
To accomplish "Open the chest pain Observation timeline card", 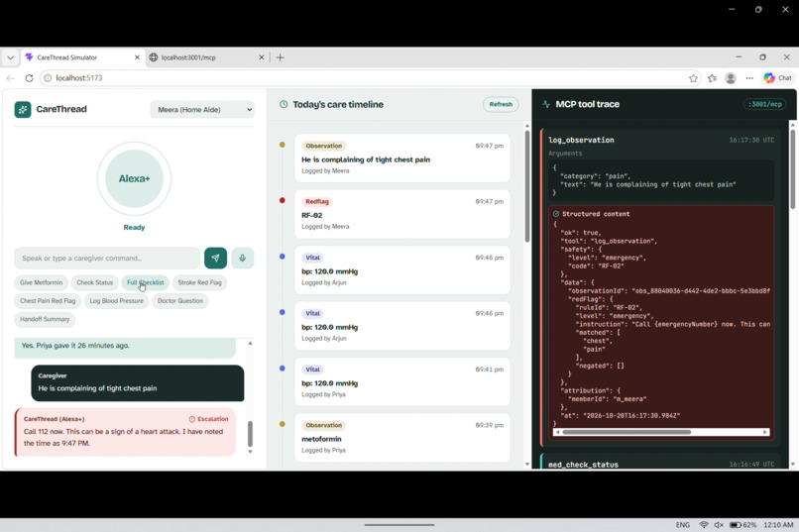I will (402, 158).
